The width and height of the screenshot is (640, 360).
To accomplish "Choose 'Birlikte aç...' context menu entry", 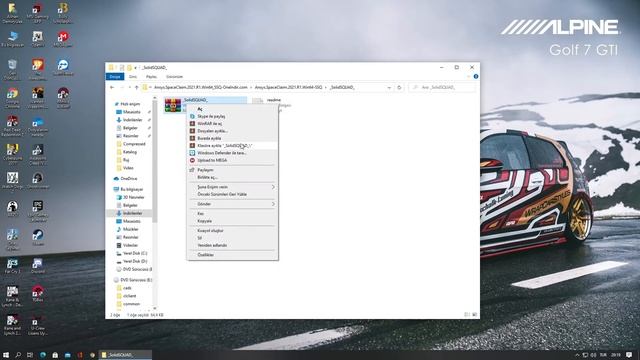I will coord(233,177).
